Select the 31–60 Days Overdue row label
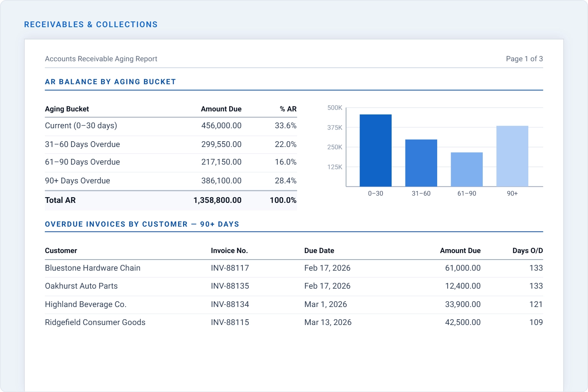 pos(82,144)
